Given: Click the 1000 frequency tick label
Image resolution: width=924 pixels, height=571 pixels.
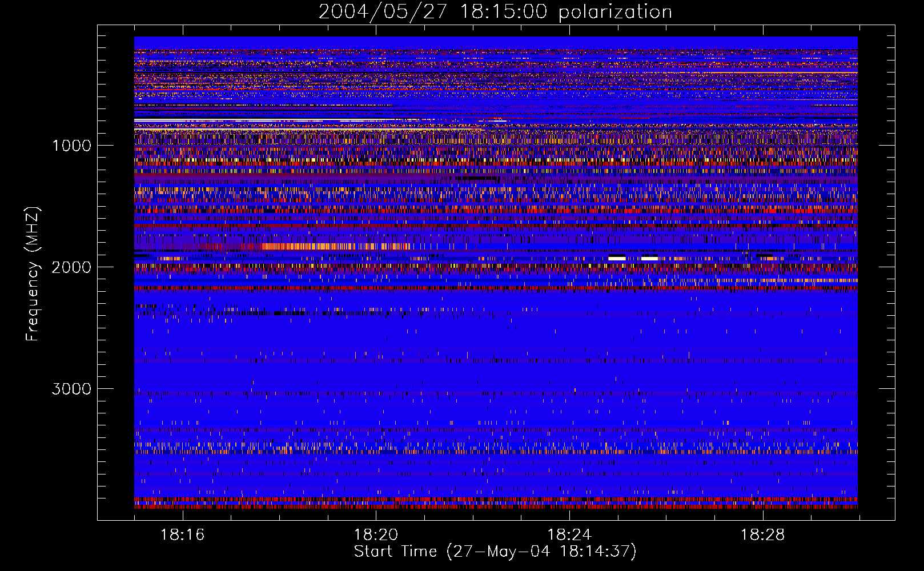Looking at the screenshot, I should 71,146.
